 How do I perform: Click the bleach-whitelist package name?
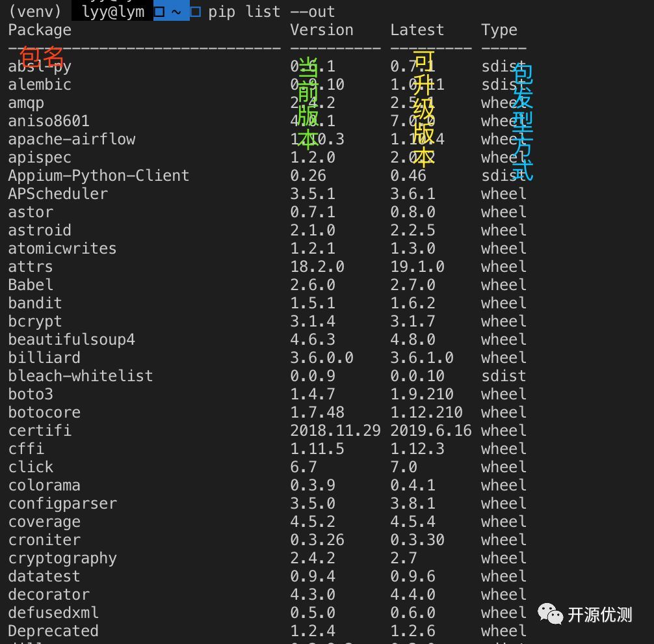pos(81,376)
